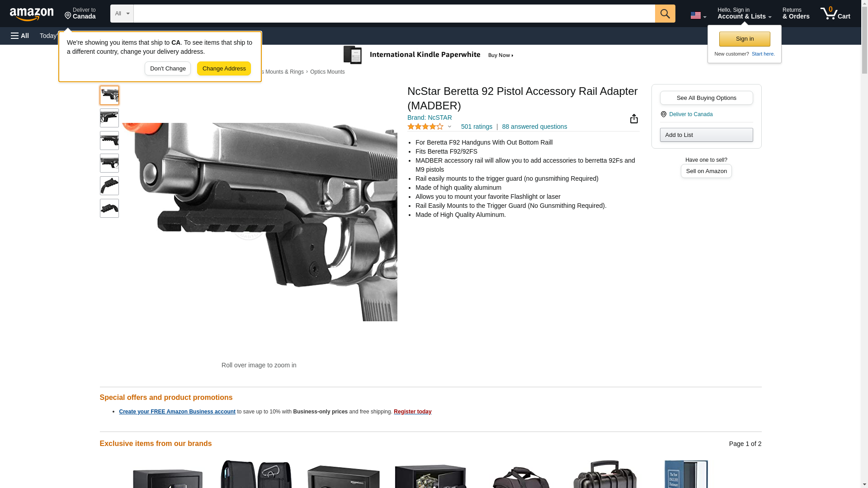The width and height of the screenshot is (868, 488).
Task: Click the Change Address button
Action: 224,69
